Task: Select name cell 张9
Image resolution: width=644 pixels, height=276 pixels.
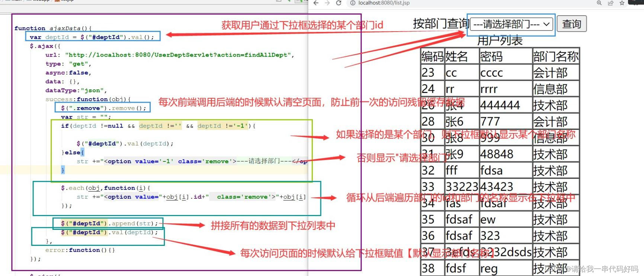Action: (x=462, y=154)
